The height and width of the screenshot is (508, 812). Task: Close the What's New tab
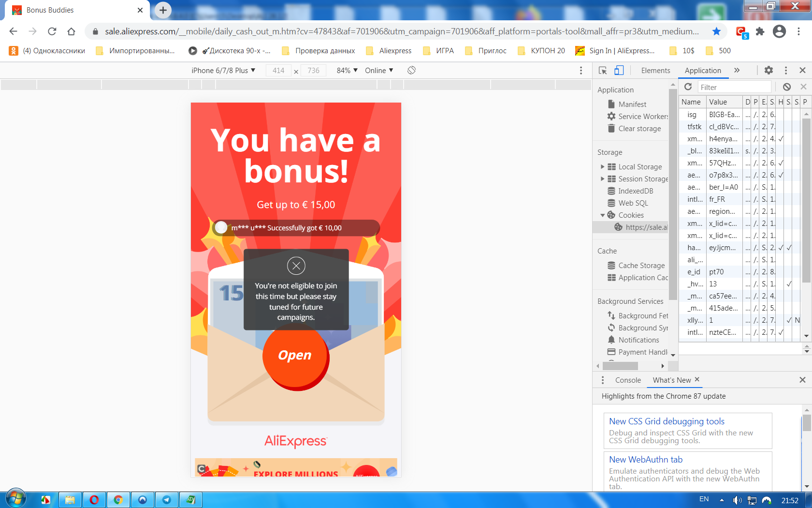click(697, 380)
